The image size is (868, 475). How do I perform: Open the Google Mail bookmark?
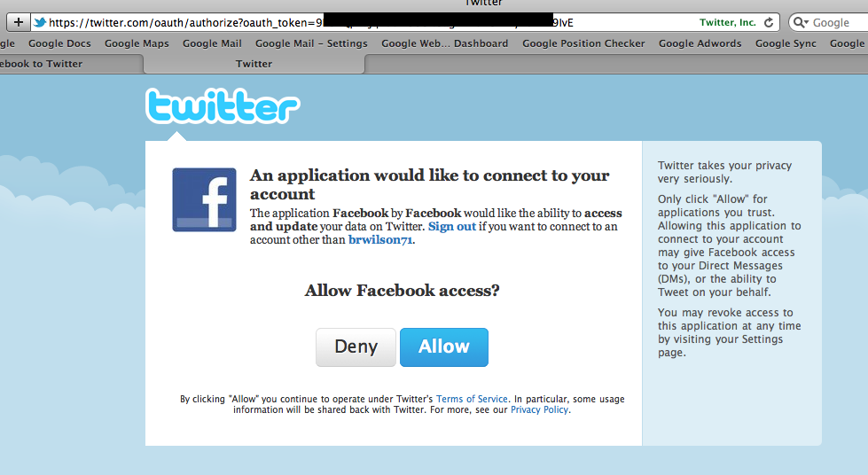point(212,43)
